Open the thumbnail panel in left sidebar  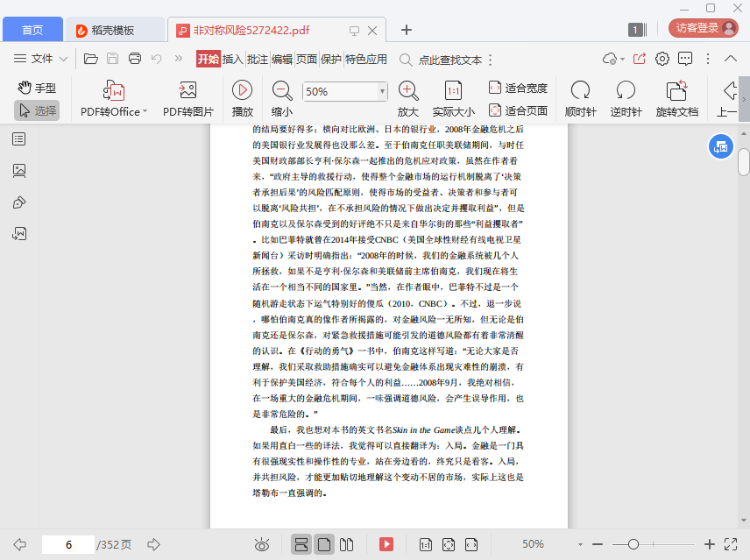(x=19, y=170)
